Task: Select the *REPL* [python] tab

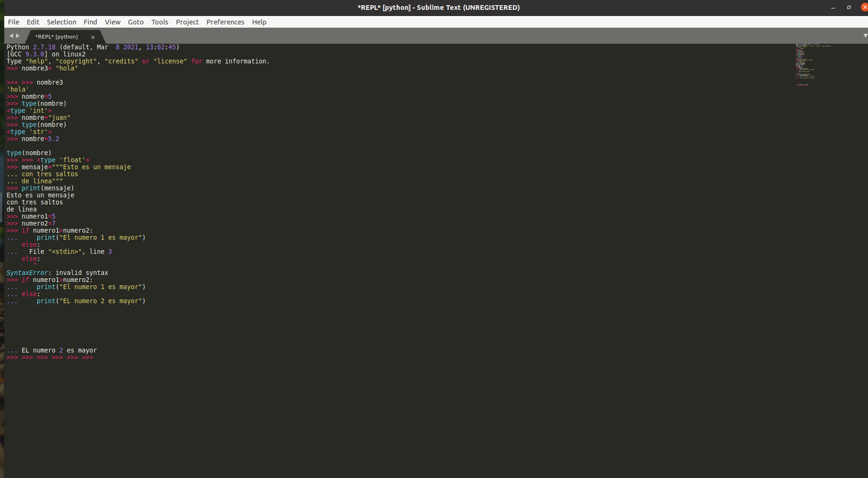Action: [x=56, y=37]
